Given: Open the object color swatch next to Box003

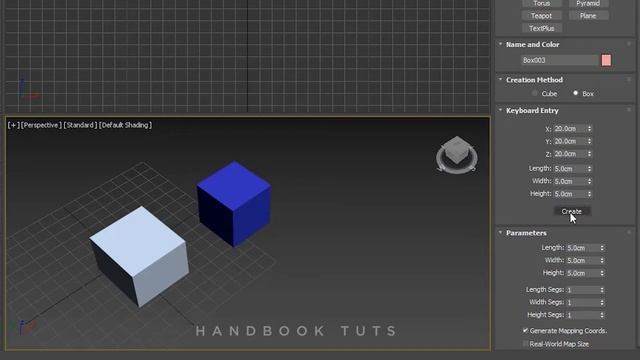Looking at the screenshot, I should (606, 60).
